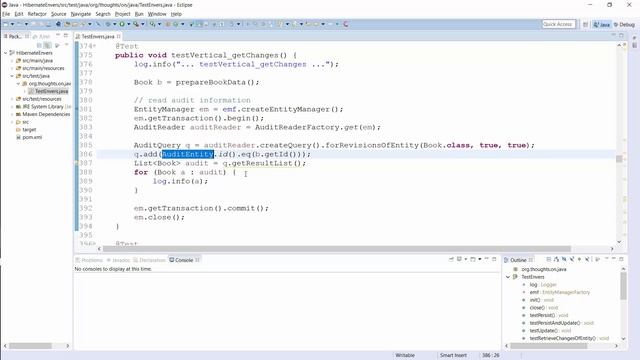Click Collapse All icon in Outline
The width and height of the screenshot is (640, 360).
coord(549,260)
